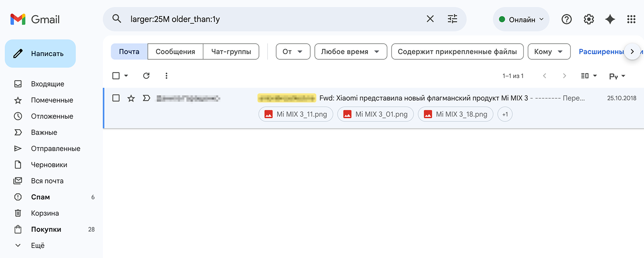Switch to the 'Сообщения' tab
Image resolution: width=644 pixels, height=258 pixels.
click(175, 52)
